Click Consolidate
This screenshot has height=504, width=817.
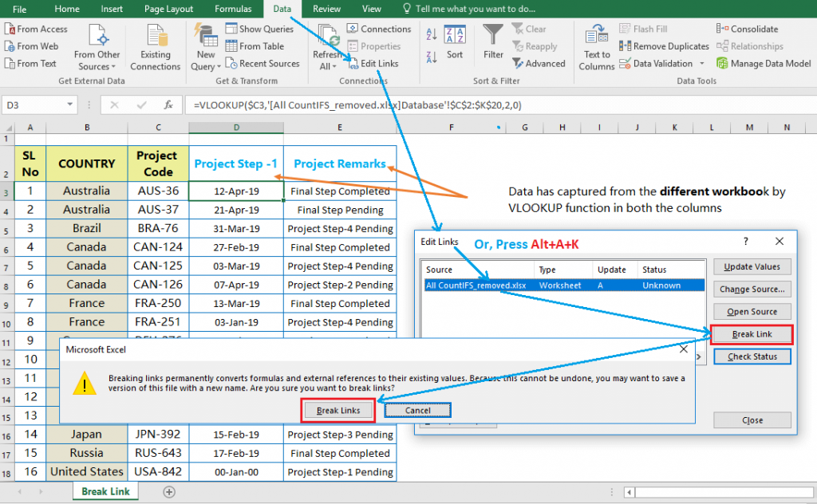click(747, 30)
